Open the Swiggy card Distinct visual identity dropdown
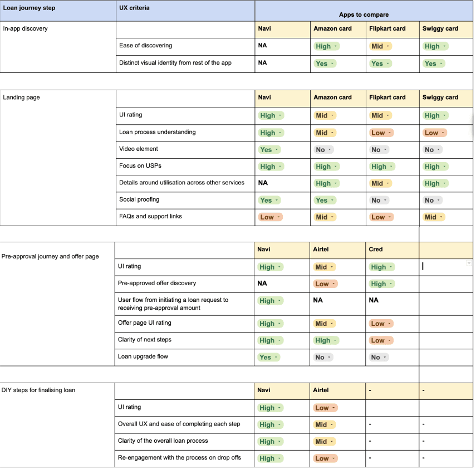The height and width of the screenshot is (469, 476). pyautogui.click(x=434, y=64)
